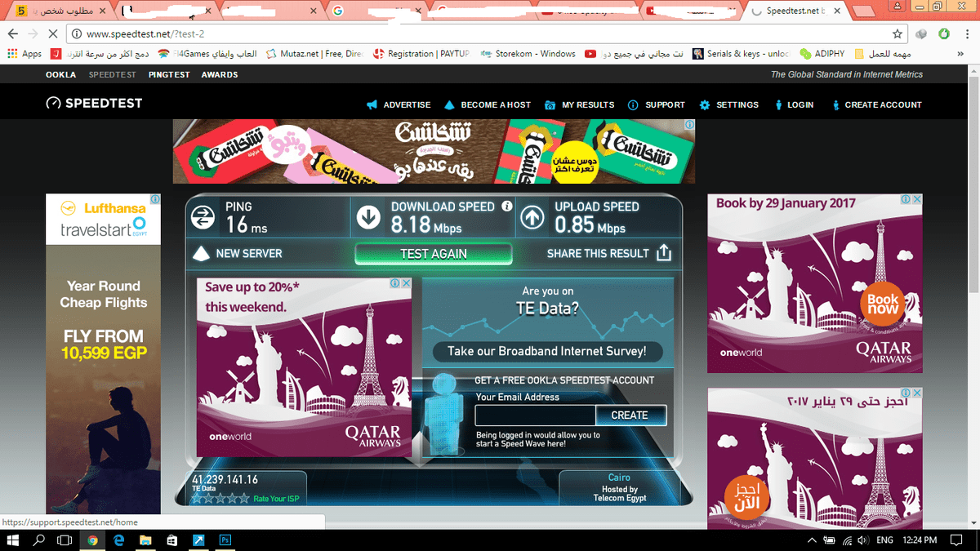Bookmark page with the star icon
This screenshot has width=980, height=551.
[x=898, y=34]
